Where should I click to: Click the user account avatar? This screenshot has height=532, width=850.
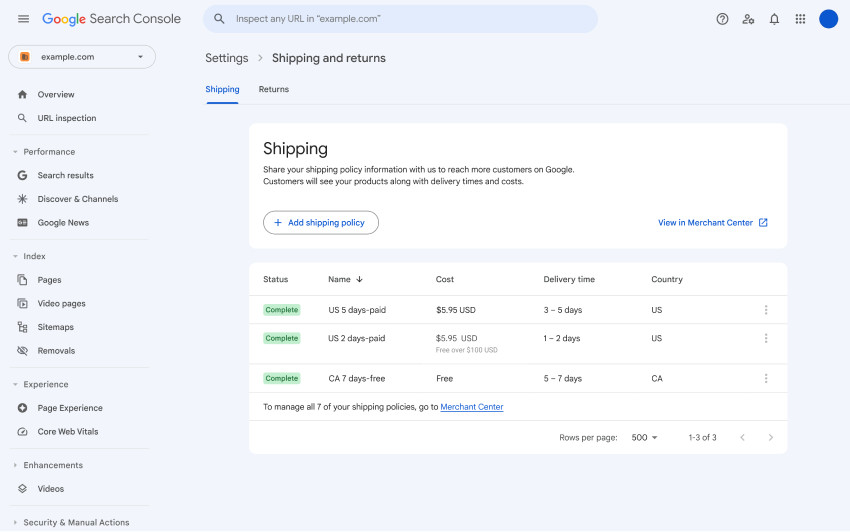coord(828,19)
